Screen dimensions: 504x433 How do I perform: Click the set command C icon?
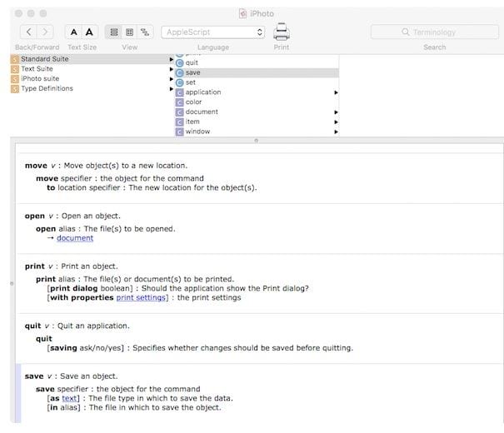180,83
